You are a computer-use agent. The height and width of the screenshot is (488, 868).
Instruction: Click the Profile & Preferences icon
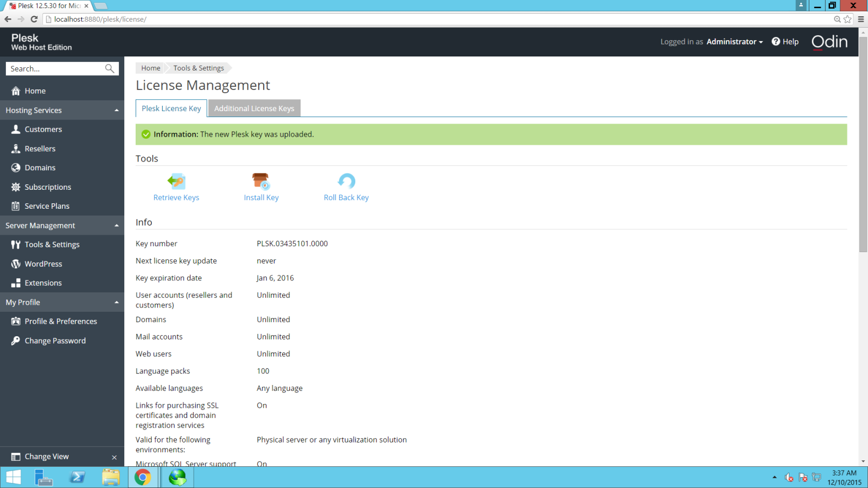pyautogui.click(x=16, y=322)
